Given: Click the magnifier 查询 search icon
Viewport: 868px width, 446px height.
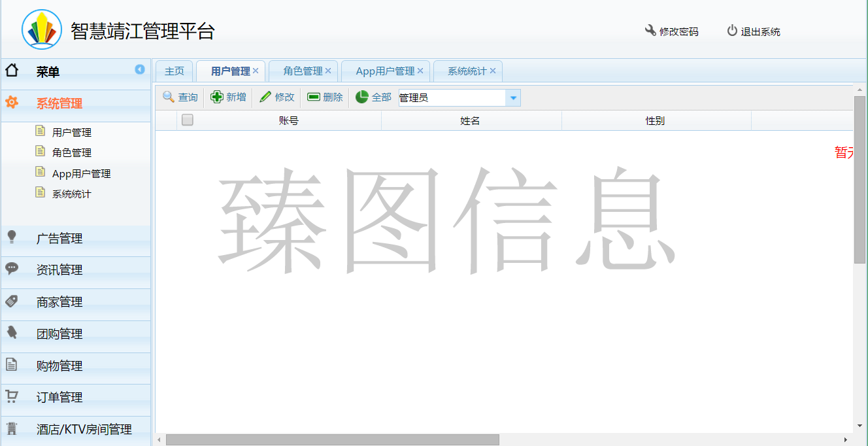Looking at the screenshot, I should (169, 97).
